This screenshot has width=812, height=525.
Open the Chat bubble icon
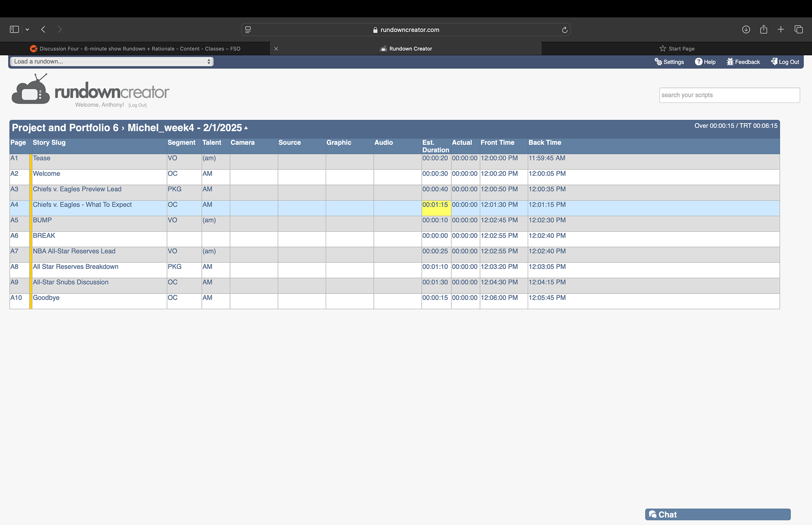[x=653, y=514]
